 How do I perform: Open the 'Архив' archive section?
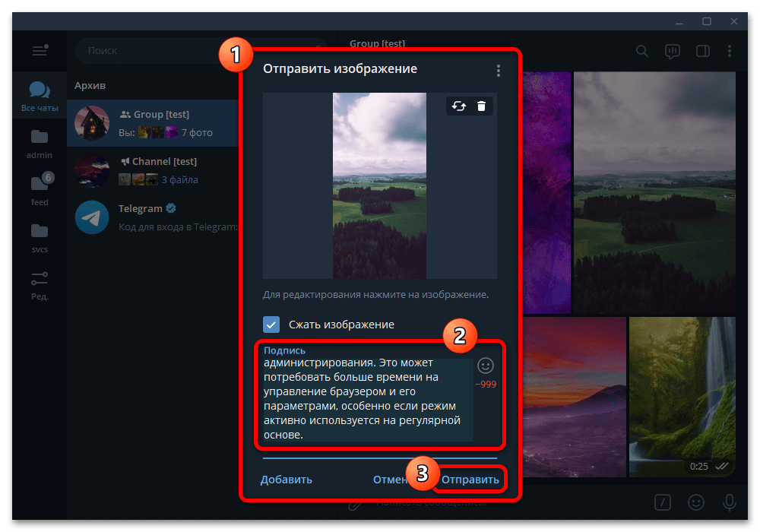click(x=90, y=85)
